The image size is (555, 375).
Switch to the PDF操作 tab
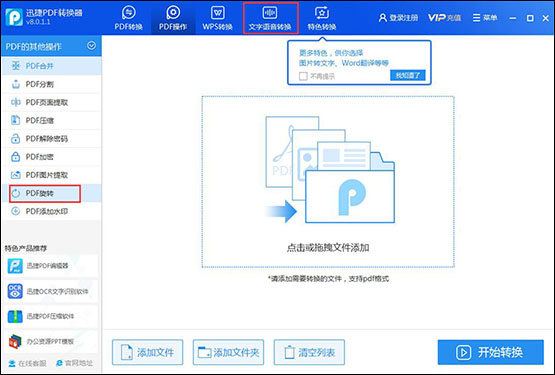[x=173, y=18]
